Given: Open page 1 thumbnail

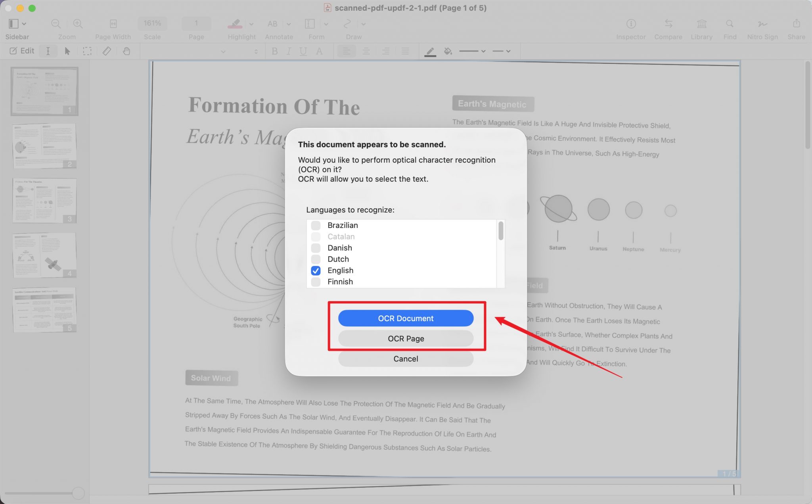Looking at the screenshot, I should pos(44,91).
